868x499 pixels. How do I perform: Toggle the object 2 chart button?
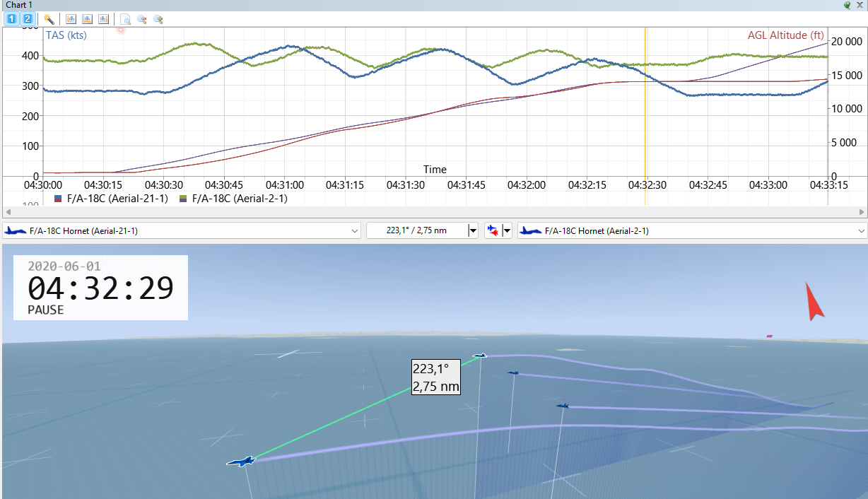(27, 19)
